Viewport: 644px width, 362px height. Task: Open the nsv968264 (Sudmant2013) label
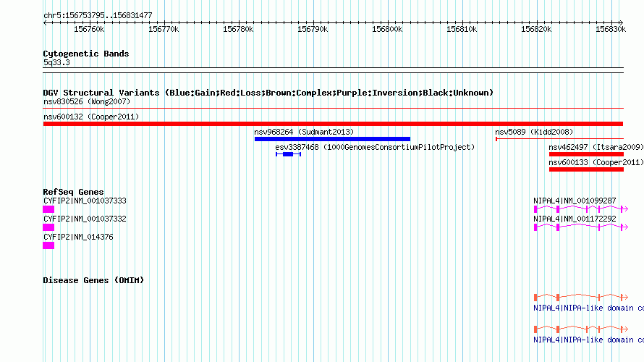tap(304, 132)
